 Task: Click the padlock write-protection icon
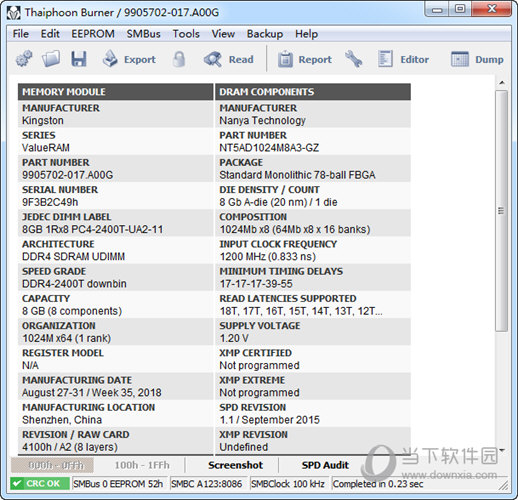179,59
